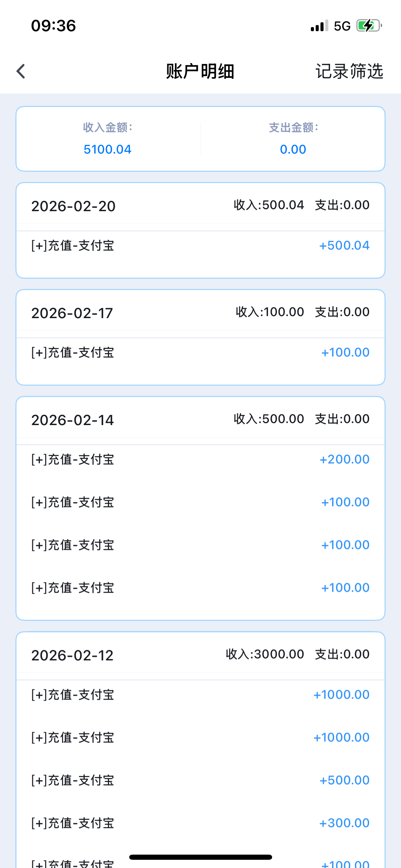
Task: Open the first +1000.00 recharge entry
Action: [200, 695]
